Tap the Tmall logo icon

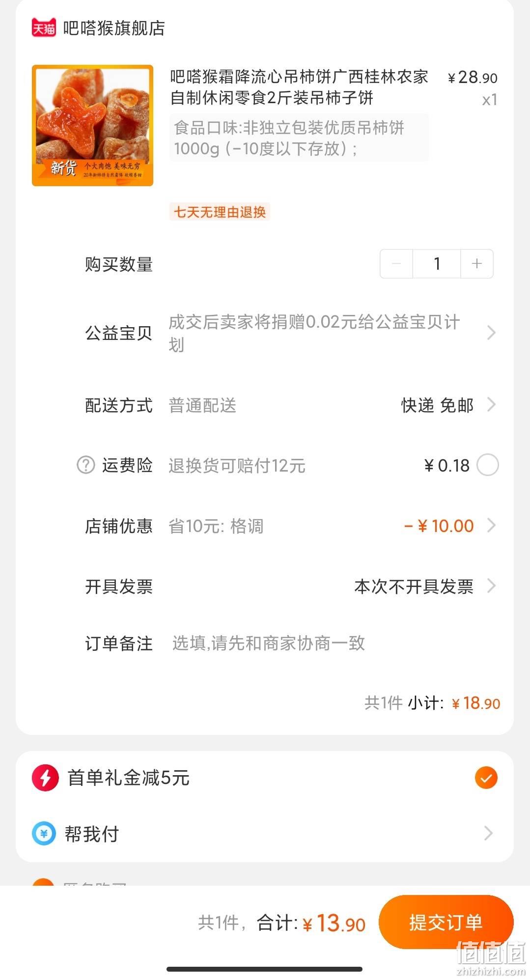tap(44, 28)
